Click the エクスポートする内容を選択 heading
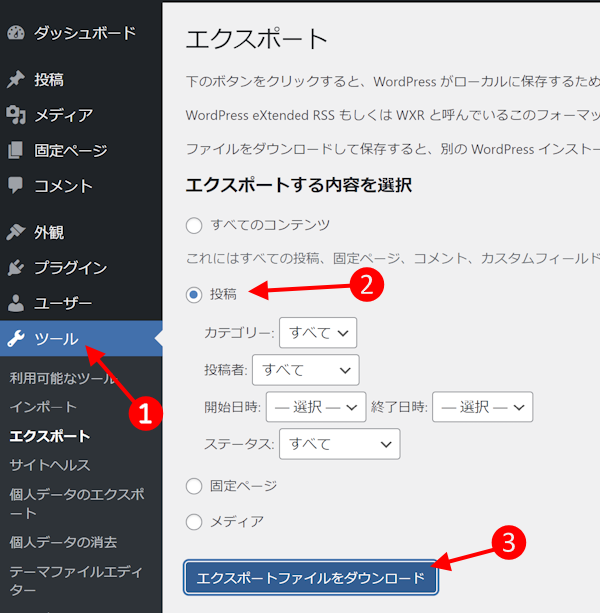 [299, 185]
